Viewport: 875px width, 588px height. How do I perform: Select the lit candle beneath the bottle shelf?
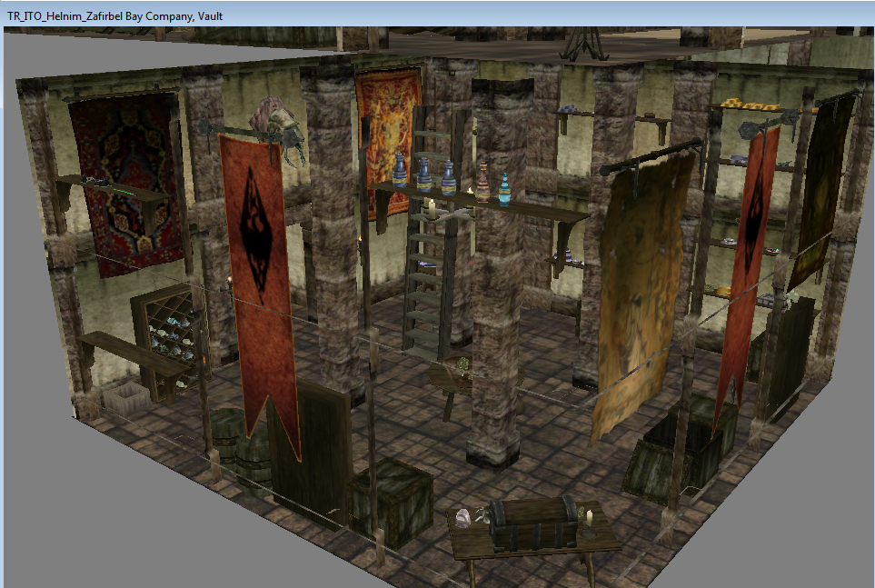click(x=432, y=208)
